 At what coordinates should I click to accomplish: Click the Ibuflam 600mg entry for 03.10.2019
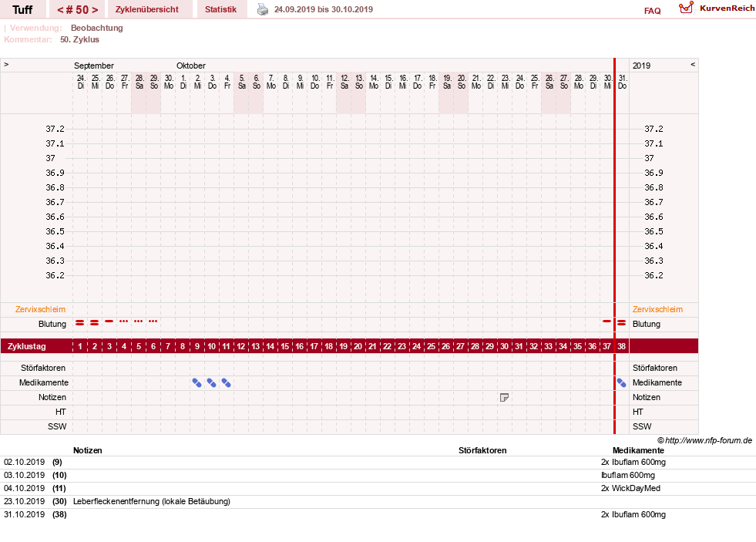(x=628, y=475)
